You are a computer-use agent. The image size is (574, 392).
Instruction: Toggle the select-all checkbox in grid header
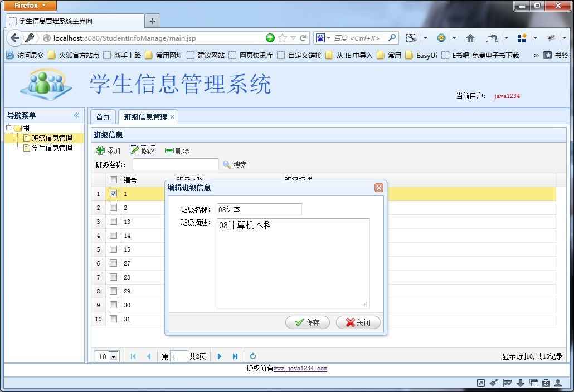[114, 179]
